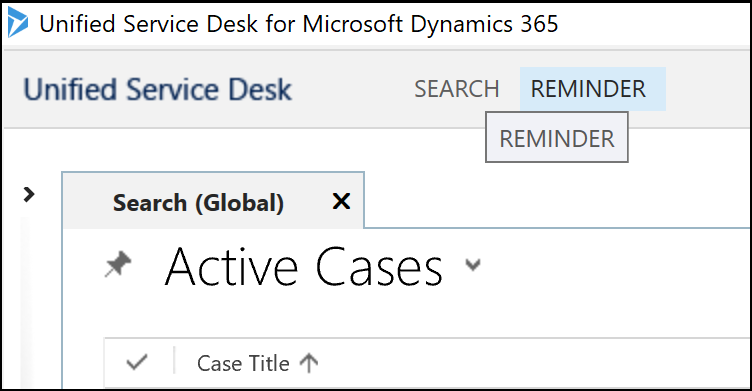The height and width of the screenshot is (391, 752).
Task: Click the Unified Service Desk heading
Action: (158, 90)
